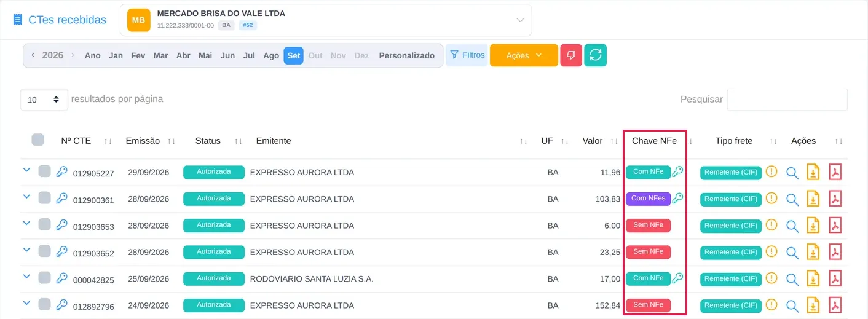Click the Com NFes badge for CTE 012900361
868x319 pixels.
tap(648, 199)
